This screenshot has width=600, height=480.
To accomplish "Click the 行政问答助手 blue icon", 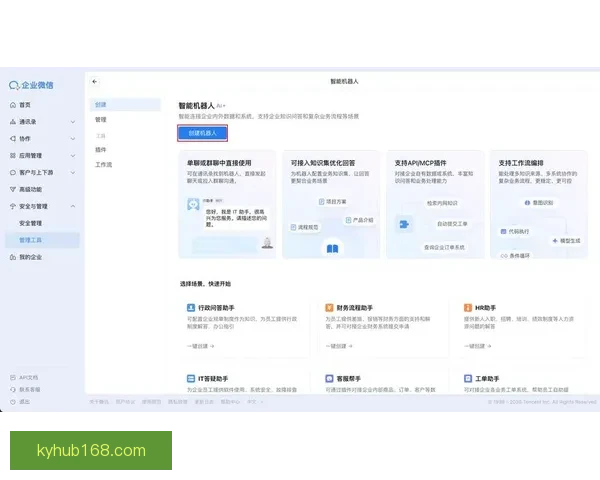I will [191, 308].
